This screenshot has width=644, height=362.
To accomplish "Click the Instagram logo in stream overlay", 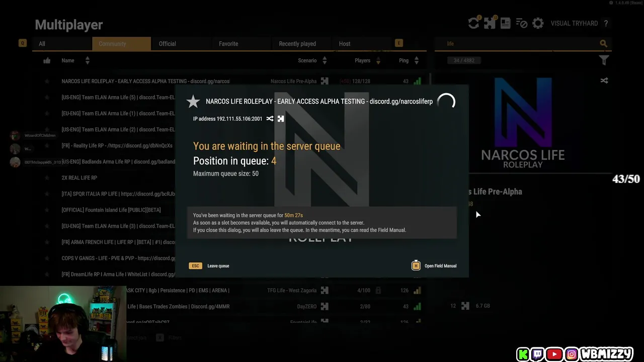I will [x=572, y=354].
